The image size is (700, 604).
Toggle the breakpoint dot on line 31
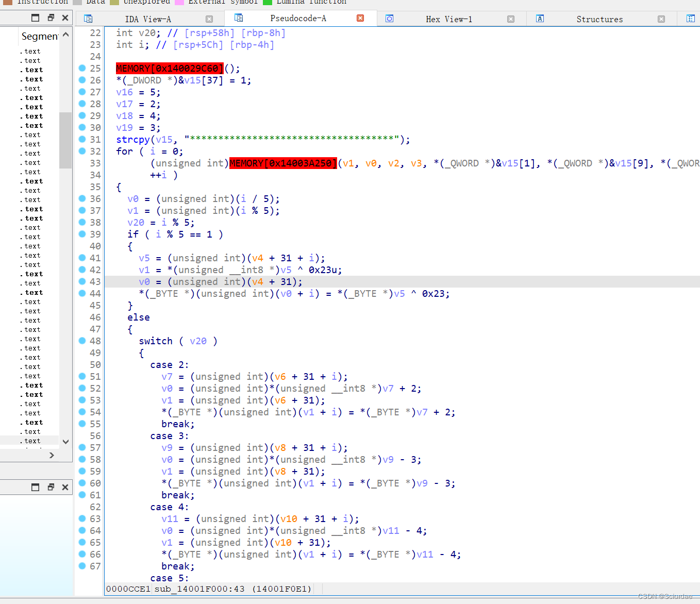82,139
